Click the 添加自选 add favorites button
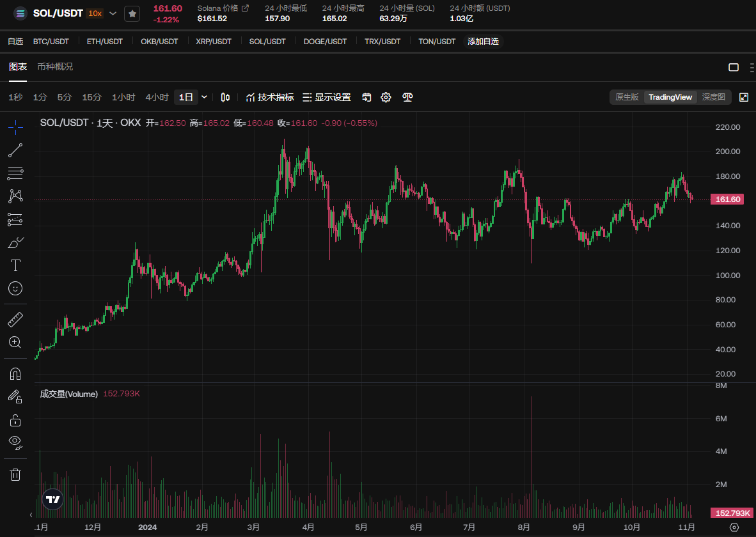The height and width of the screenshot is (537, 756). tap(483, 42)
